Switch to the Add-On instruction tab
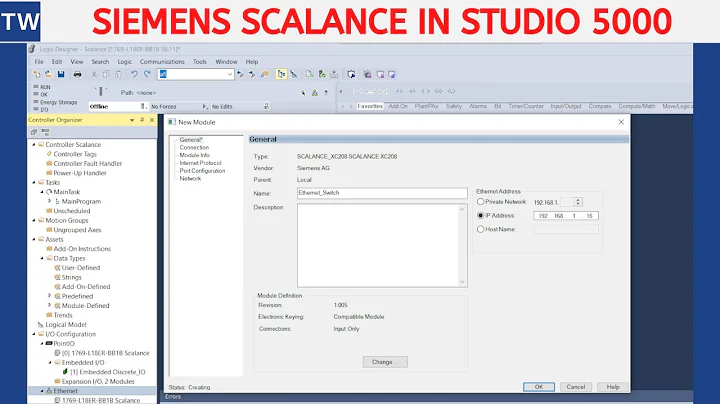Screen dimensions: 720x404 398,106
